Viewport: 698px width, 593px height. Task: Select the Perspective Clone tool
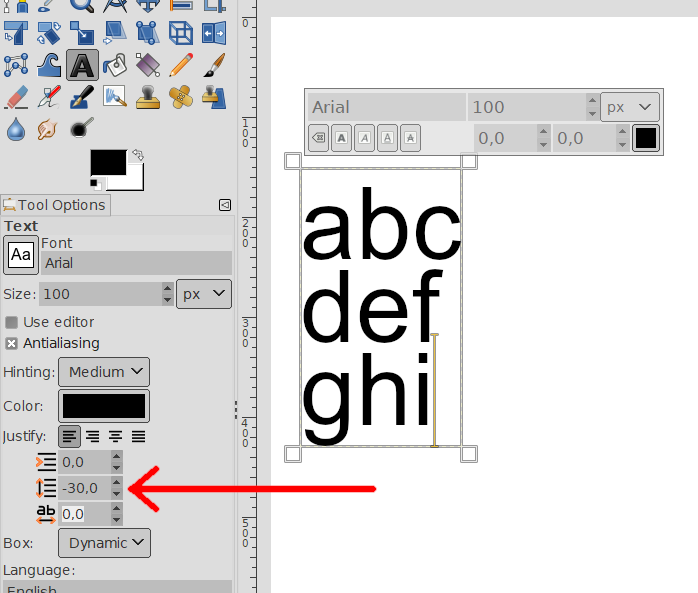[214, 97]
